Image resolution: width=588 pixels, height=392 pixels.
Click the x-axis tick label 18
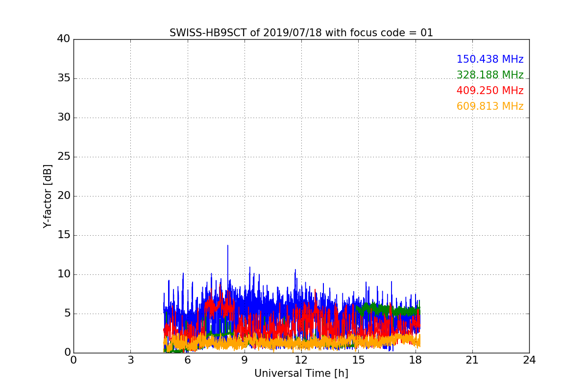(416, 360)
